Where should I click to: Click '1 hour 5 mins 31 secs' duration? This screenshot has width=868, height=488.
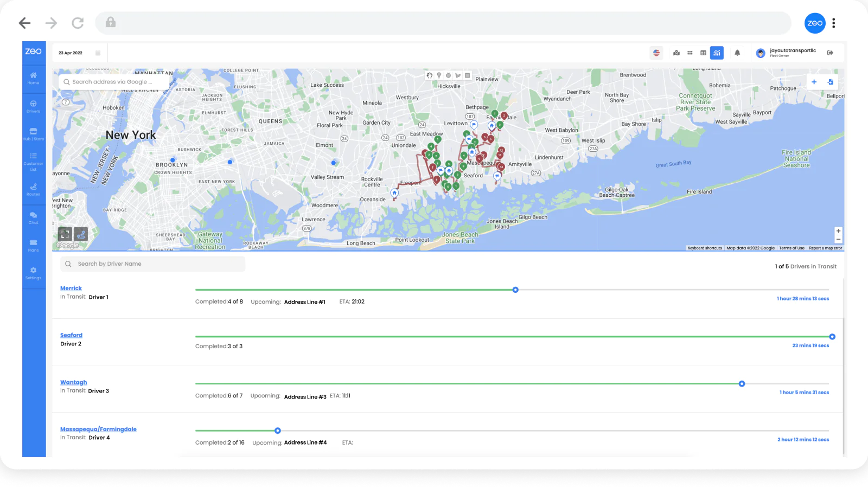click(805, 393)
